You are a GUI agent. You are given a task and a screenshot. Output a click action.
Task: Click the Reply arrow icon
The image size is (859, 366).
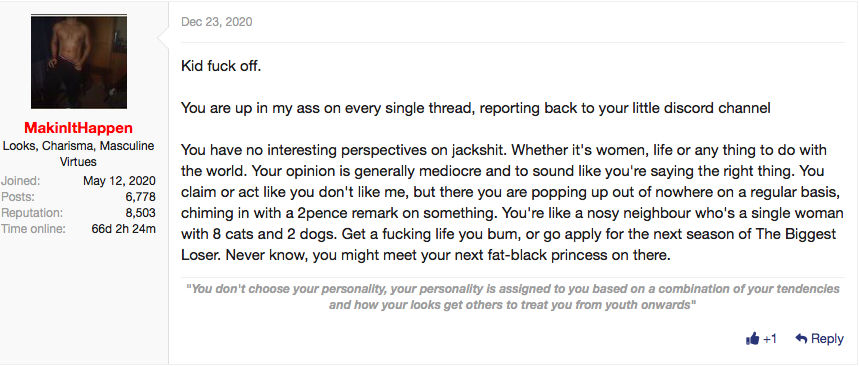click(801, 339)
